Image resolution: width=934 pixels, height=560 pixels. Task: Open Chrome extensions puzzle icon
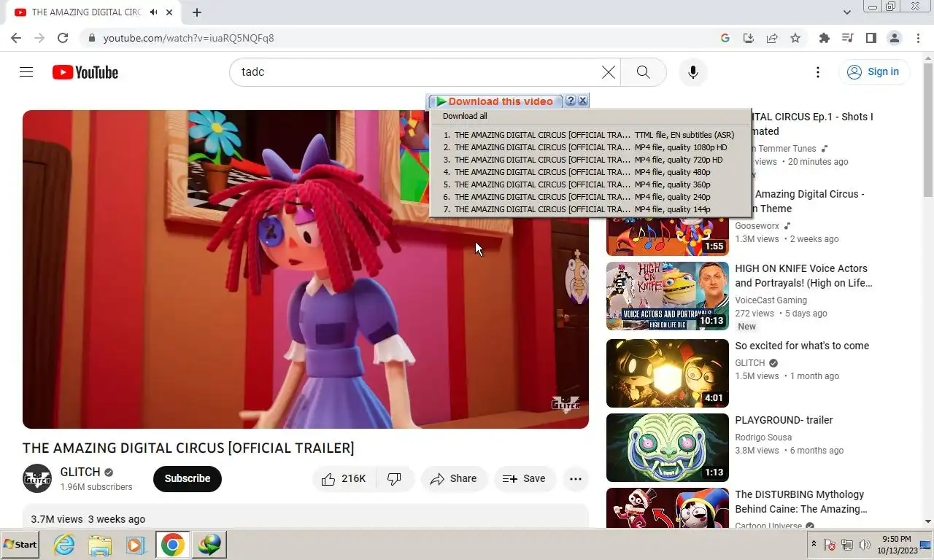pos(825,38)
